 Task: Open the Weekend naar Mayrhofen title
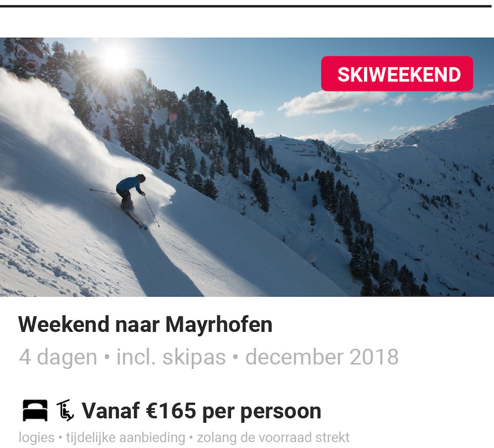(145, 324)
